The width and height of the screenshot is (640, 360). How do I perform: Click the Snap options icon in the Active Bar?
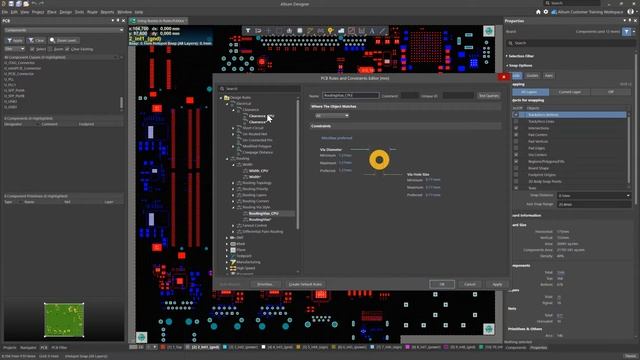[258, 31]
